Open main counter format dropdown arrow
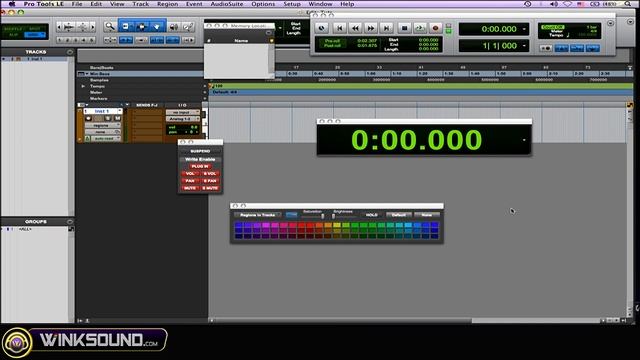This screenshot has width=640, height=360. [524, 29]
